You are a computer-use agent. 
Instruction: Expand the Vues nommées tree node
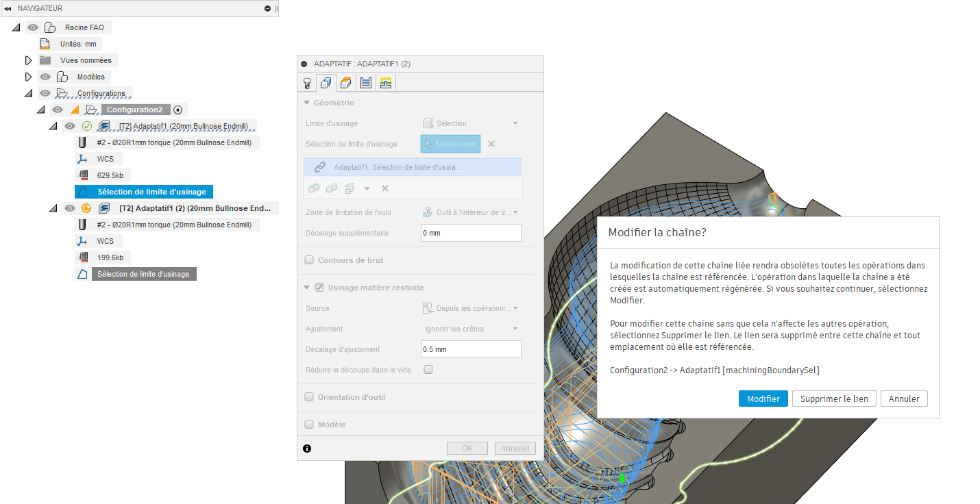[28, 60]
